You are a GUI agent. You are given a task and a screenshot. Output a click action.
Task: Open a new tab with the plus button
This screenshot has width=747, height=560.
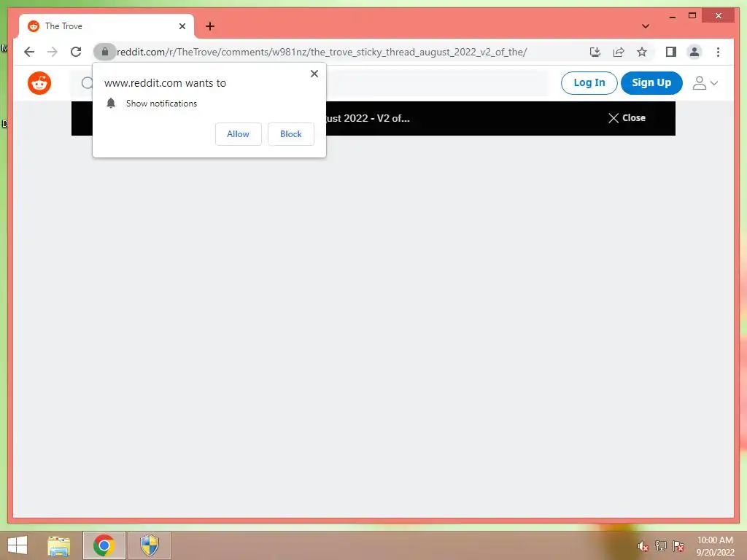point(210,26)
